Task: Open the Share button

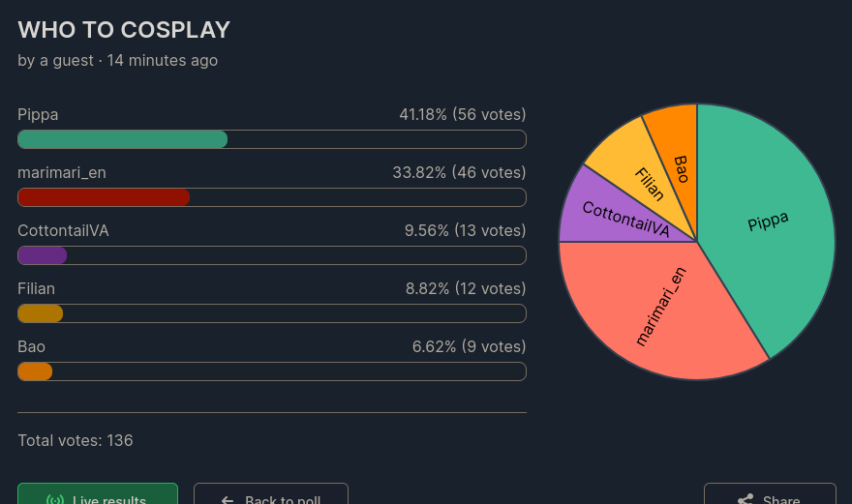Action: pyautogui.click(x=770, y=493)
